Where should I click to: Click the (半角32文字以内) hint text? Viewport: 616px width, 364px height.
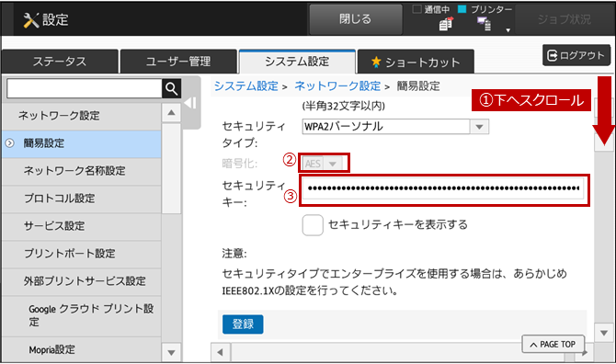343,106
